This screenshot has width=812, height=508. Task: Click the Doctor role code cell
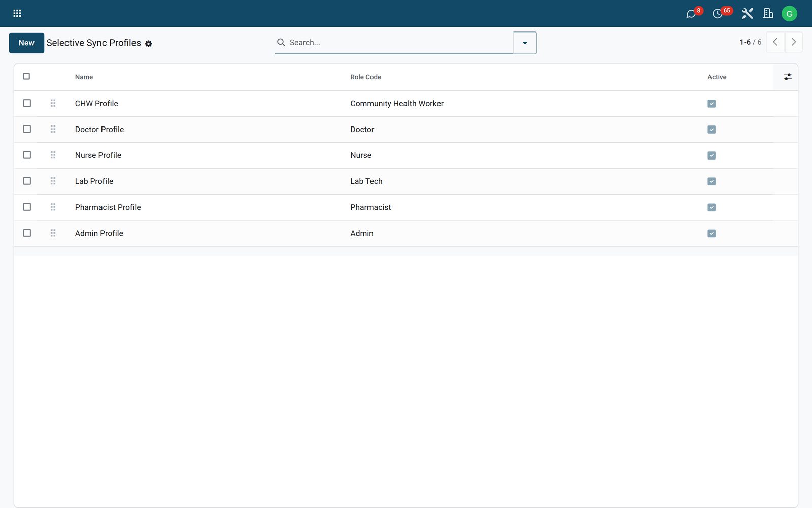click(362, 130)
